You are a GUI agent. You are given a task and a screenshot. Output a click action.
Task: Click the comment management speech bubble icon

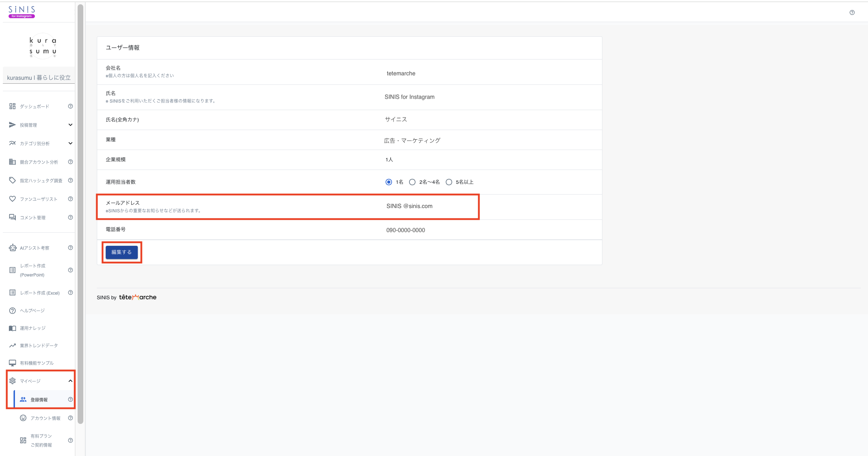(x=12, y=217)
